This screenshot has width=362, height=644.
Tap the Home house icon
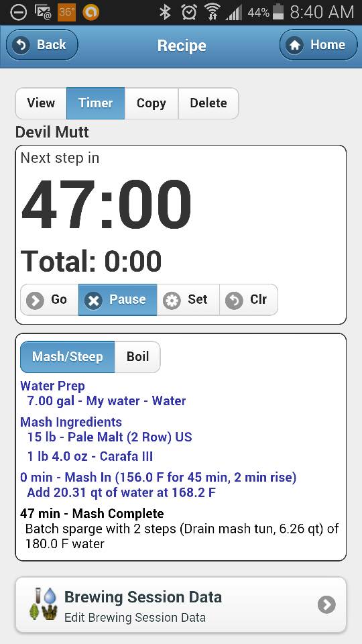point(295,45)
